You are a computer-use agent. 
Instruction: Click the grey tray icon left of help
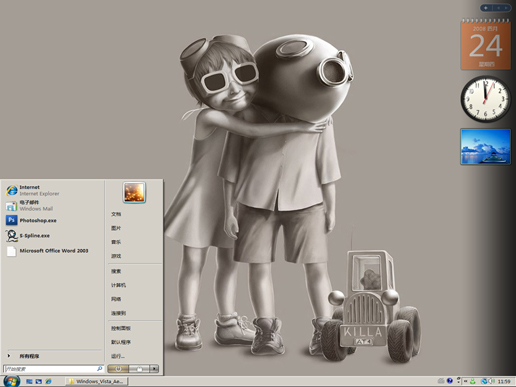point(441,381)
